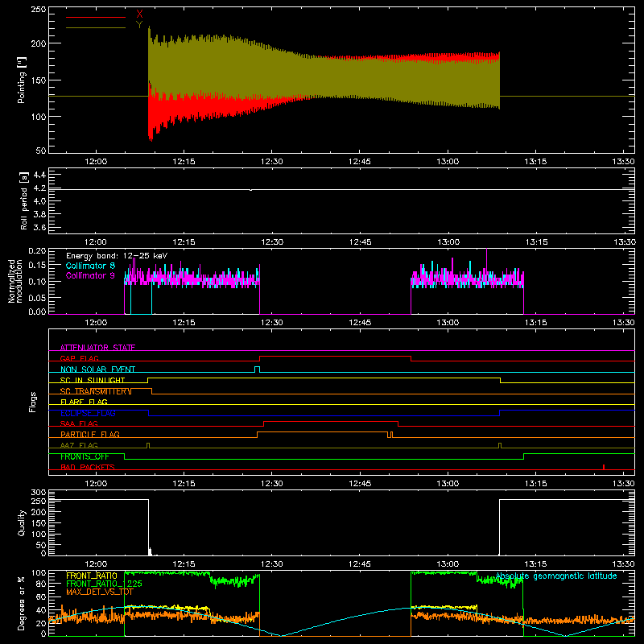The height and width of the screenshot is (644, 644).
Task: Click the NON_SOLAR_EVENT flag label
Action: (97, 369)
